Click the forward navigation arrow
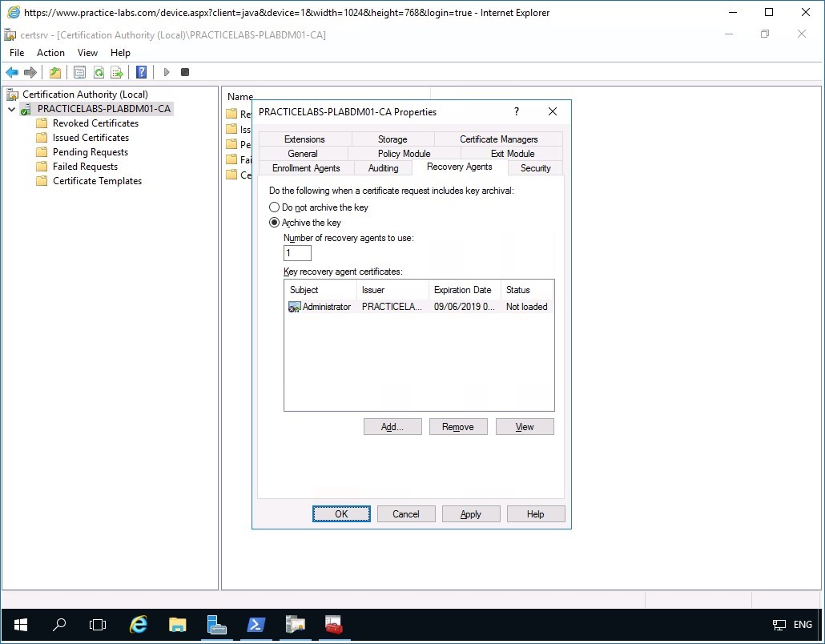This screenshot has height=644, width=825. [x=30, y=72]
